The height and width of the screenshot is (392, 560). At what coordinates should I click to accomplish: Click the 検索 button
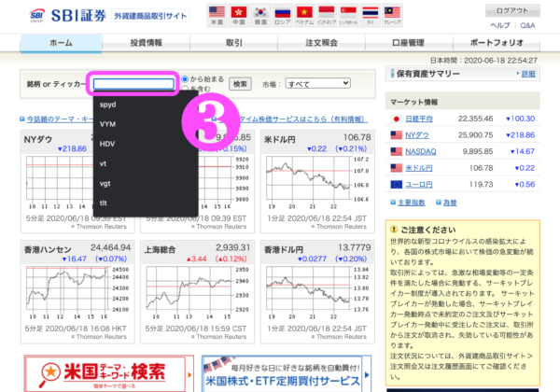(x=240, y=84)
